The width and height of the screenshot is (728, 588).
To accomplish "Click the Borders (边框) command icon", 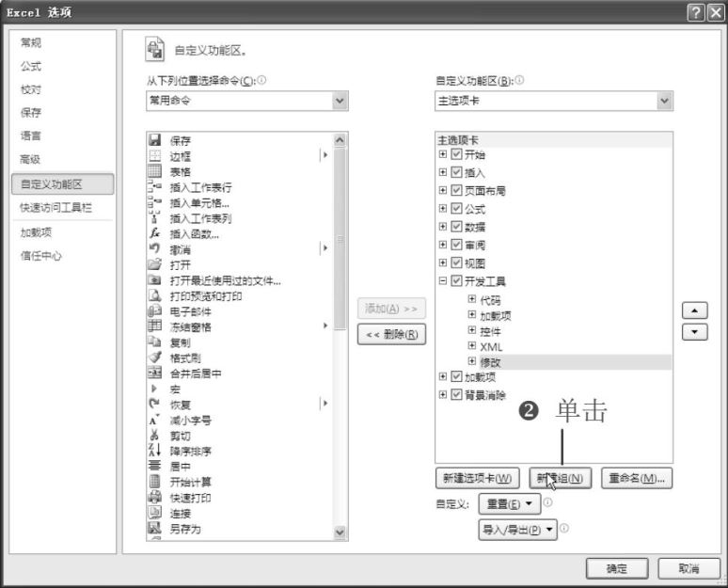I will click(154, 155).
